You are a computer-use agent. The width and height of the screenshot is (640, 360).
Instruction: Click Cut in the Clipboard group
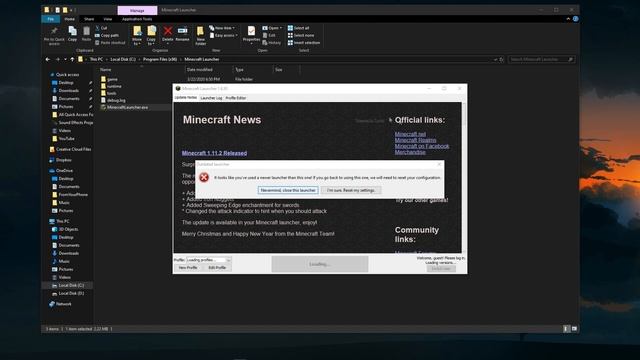click(101, 28)
